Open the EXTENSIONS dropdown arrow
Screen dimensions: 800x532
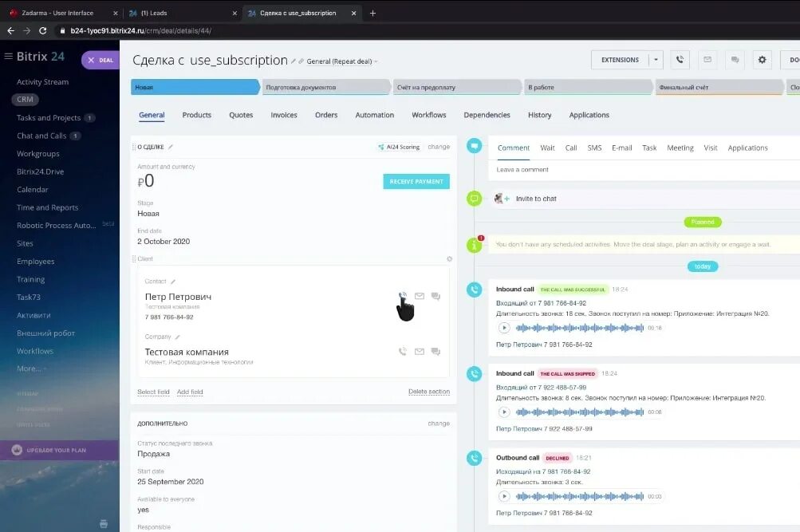click(x=656, y=60)
